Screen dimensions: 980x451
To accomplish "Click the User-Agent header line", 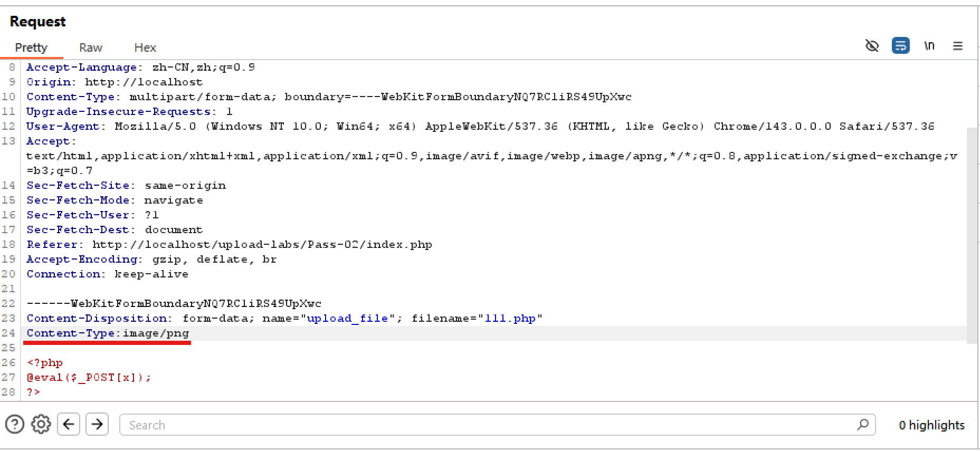I will click(480, 127).
